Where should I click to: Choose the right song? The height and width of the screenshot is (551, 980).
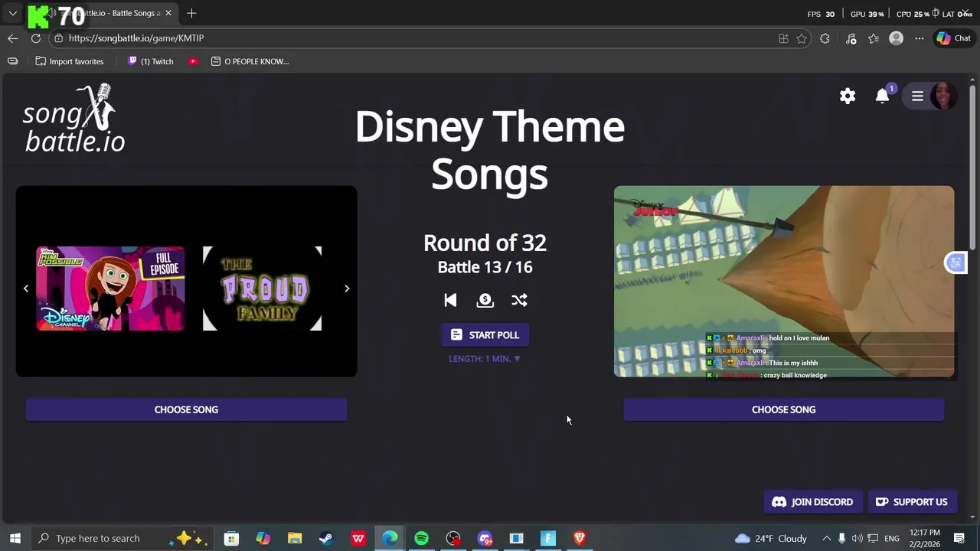[783, 409]
